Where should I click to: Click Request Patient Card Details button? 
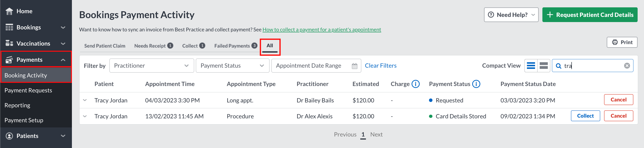coord(590,15)
